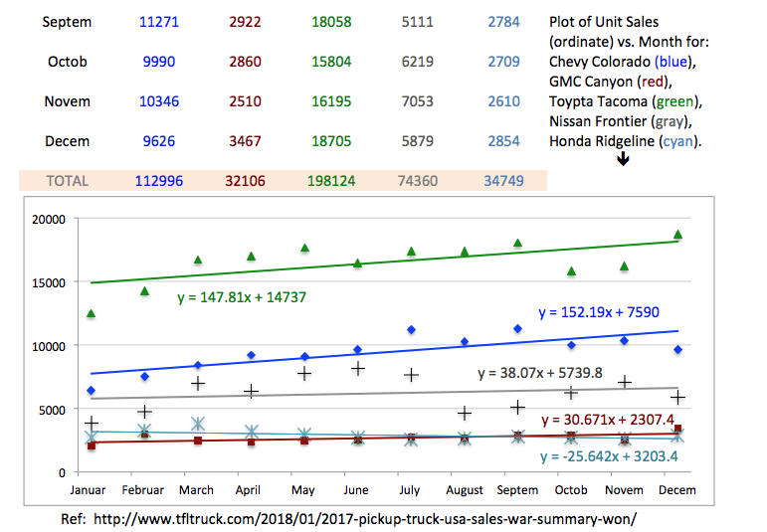The image size is (767, 532).
Task: Click the cyan value 2709
Action: [x=503, y=62]
